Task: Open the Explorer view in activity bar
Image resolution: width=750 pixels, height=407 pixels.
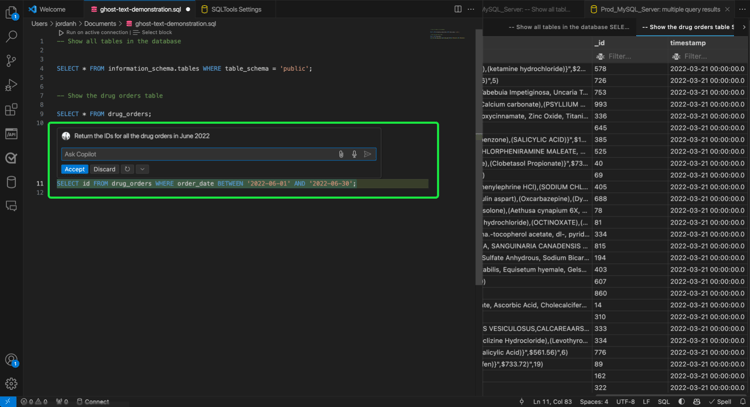Action: coord(11,13)
